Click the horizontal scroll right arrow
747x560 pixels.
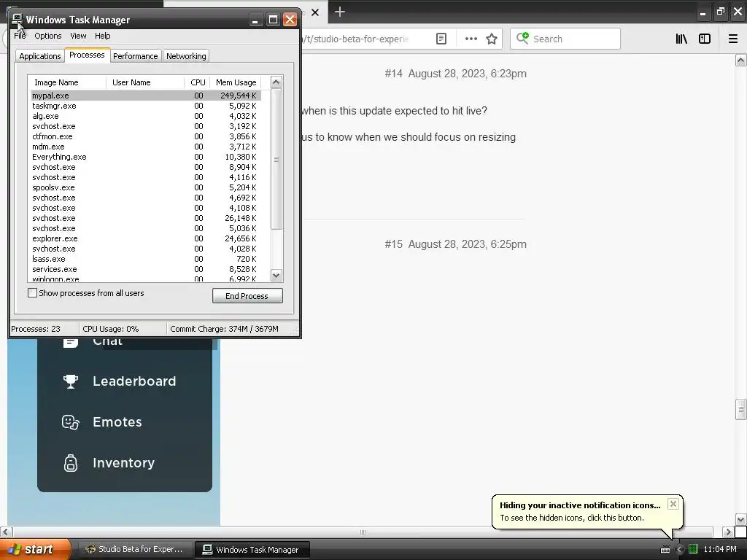[727, 532]
